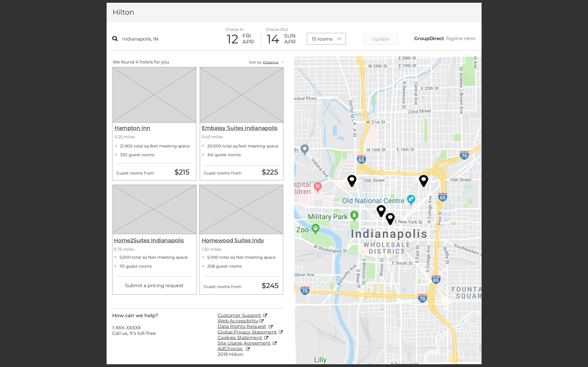This screenshot has height=367, width=588.
Task: Open the Check-Out date selector
Action: pyautogui.click(x=281, y=39)
